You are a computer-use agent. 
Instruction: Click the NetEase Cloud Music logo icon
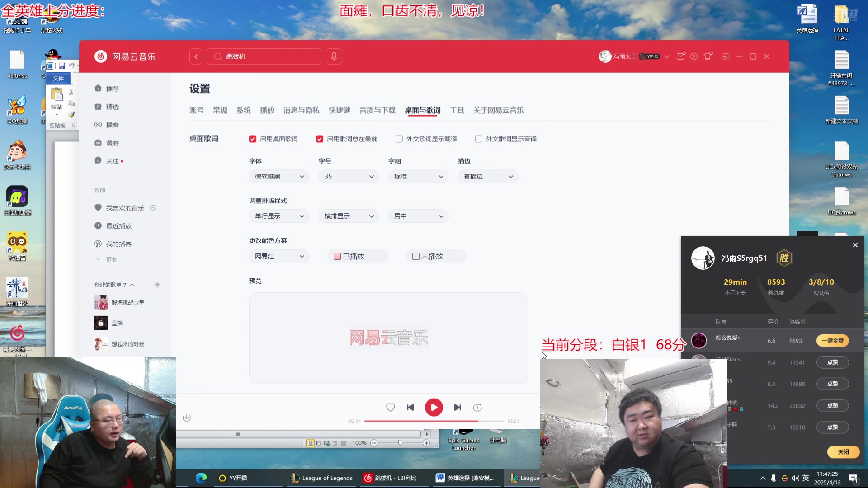100,56
